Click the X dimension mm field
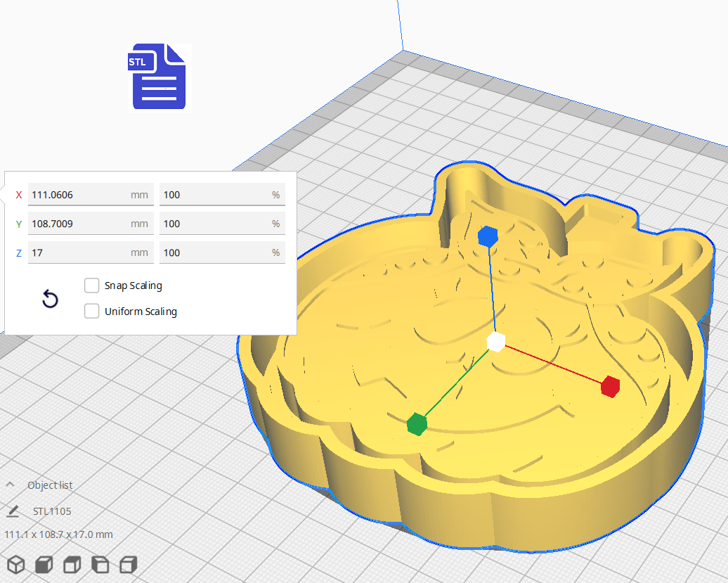Screen dimensions: 728x583 77,195
